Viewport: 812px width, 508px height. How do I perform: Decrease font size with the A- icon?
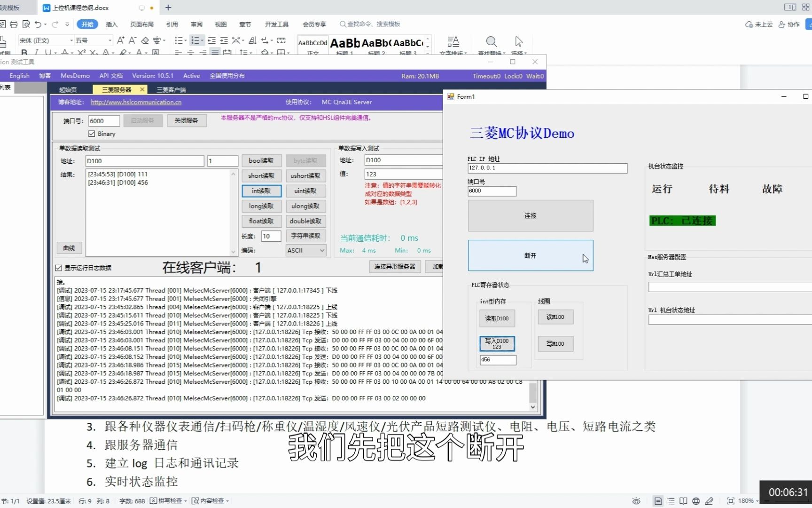(x=133, y=40)
